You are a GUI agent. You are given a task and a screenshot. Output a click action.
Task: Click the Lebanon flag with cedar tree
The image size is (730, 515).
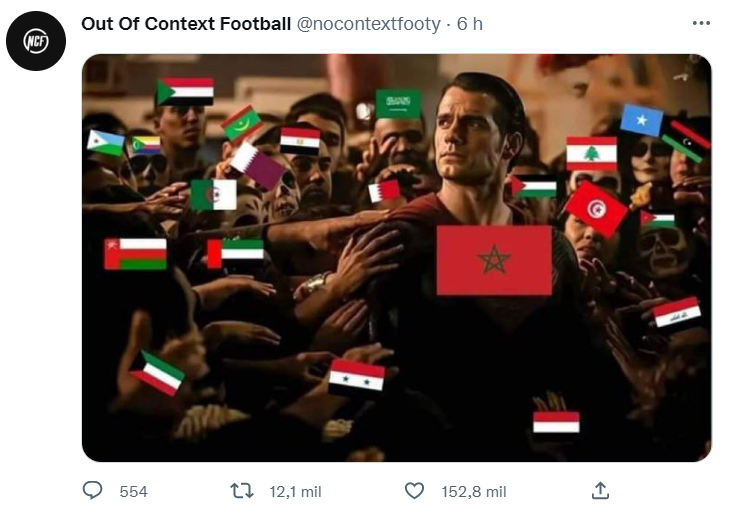(x=591, y=154)
